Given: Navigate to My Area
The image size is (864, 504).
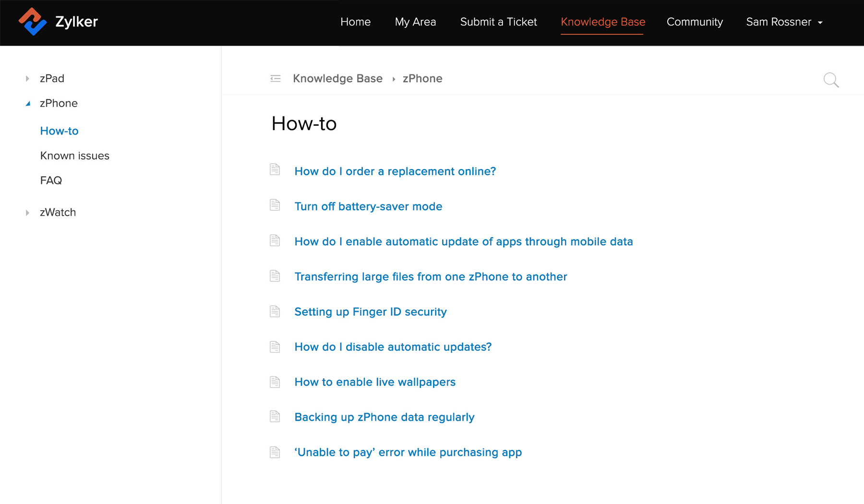Looking at the screenshot, I should pos(415,22).
